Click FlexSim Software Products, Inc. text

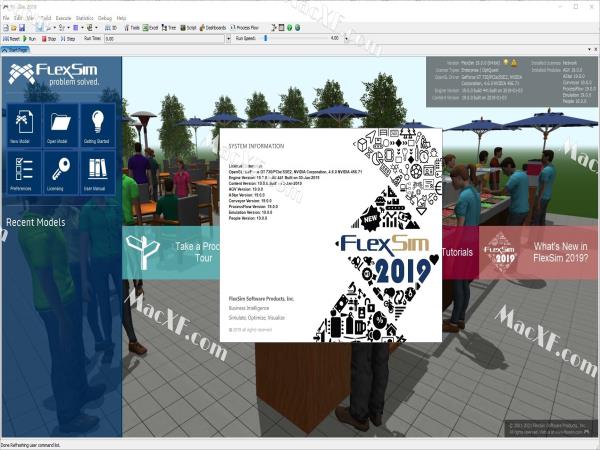pos(261,298)
